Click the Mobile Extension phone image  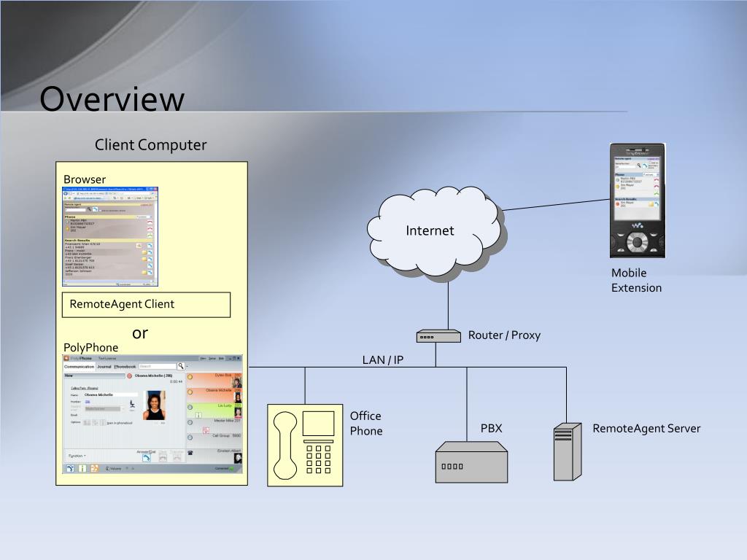(638, 201)
